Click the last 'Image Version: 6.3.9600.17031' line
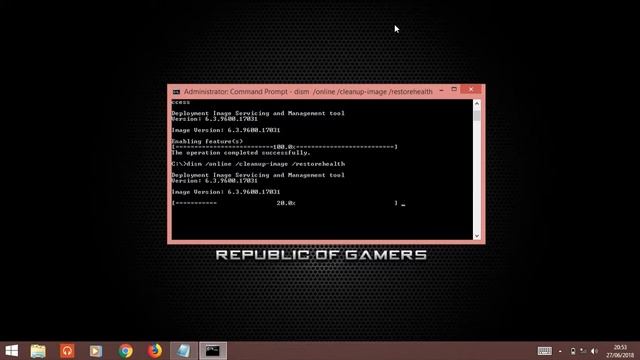 pyautogui.click(x=226, y=192)
